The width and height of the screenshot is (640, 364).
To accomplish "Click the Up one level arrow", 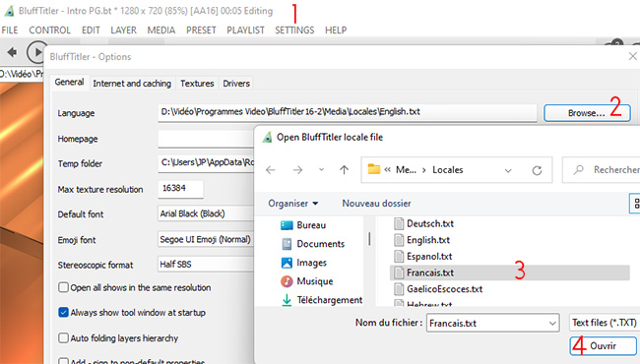I will 344,169.
